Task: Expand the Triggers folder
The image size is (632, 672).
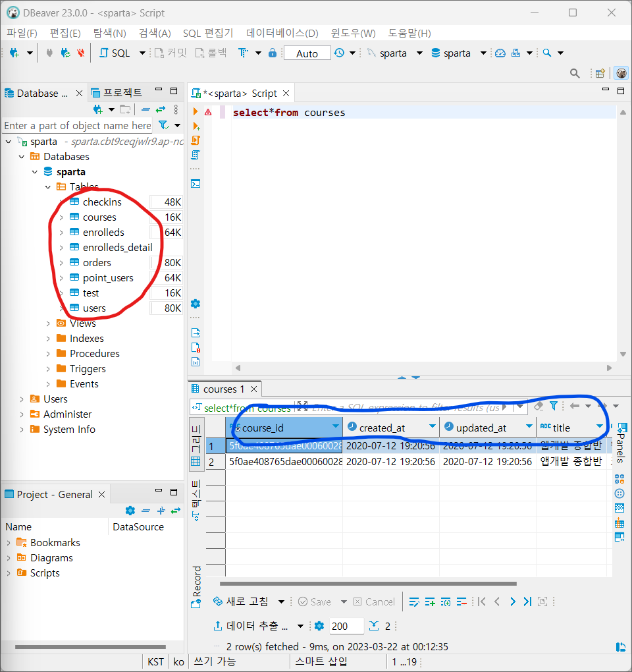Action: pyautogui.click(x=48, y=369)
